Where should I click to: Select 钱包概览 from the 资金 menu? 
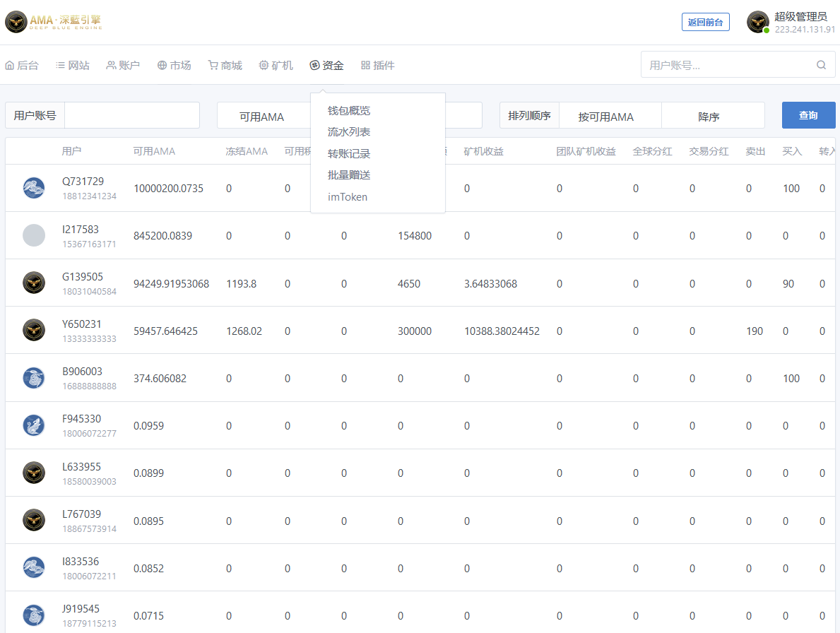coord(349,110)
